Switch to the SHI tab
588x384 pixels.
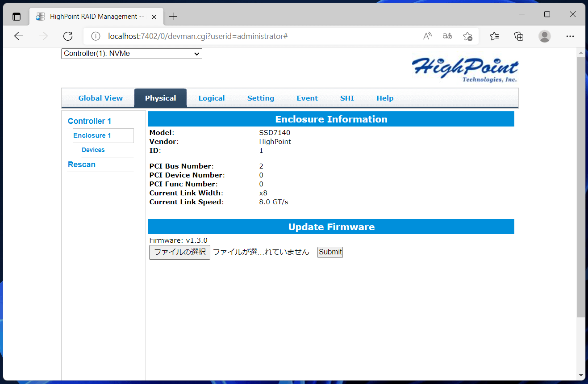(x=347, y=98)
